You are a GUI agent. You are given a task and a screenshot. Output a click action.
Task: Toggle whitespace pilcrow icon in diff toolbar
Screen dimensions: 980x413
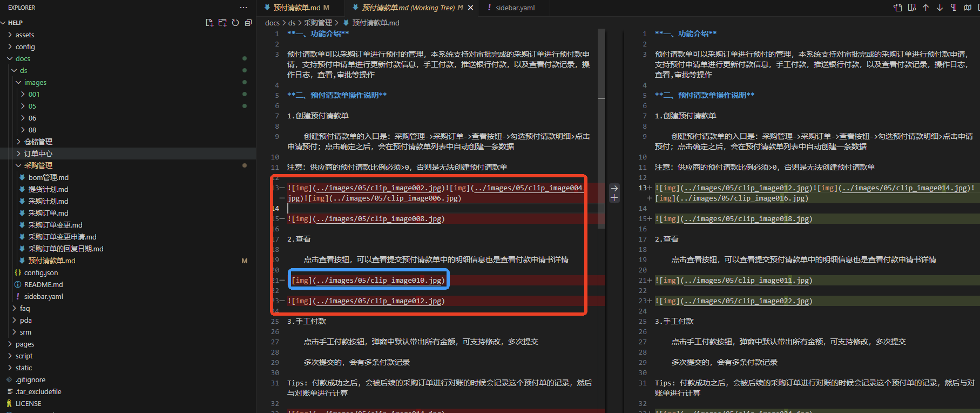point(954,8)
